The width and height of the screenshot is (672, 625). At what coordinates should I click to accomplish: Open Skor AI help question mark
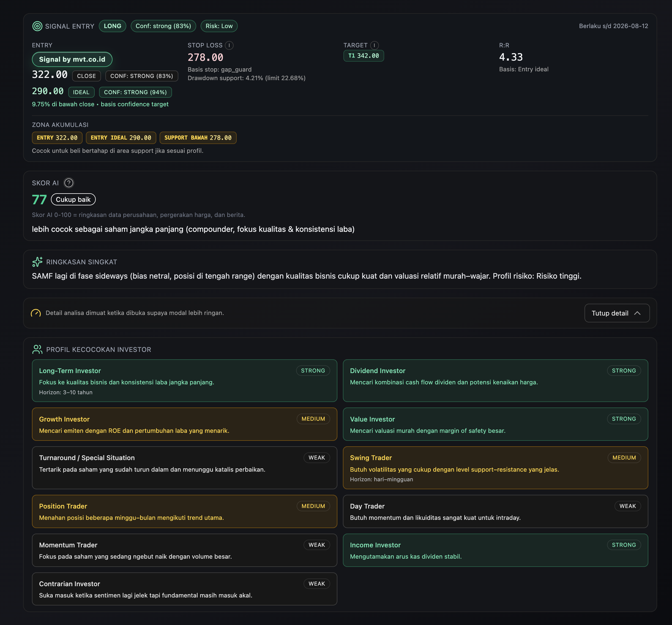click(69, 183)
